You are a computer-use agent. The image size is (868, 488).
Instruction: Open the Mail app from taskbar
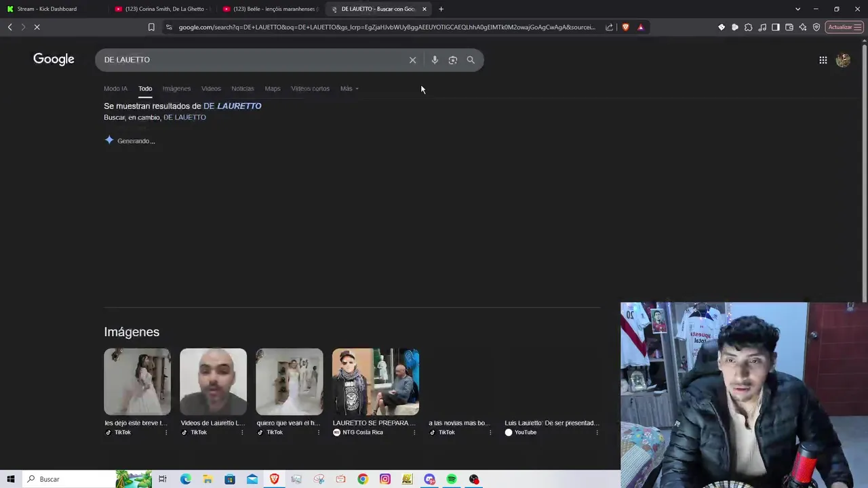pos(252,479)
